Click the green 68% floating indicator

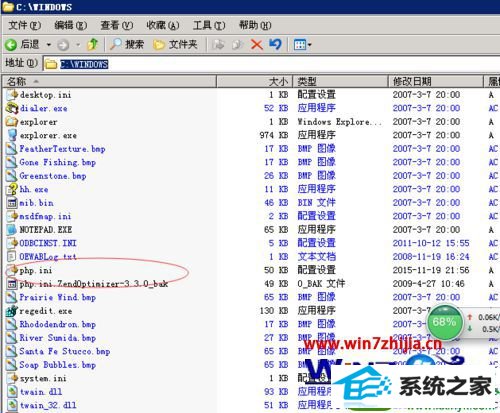[444, 322]
